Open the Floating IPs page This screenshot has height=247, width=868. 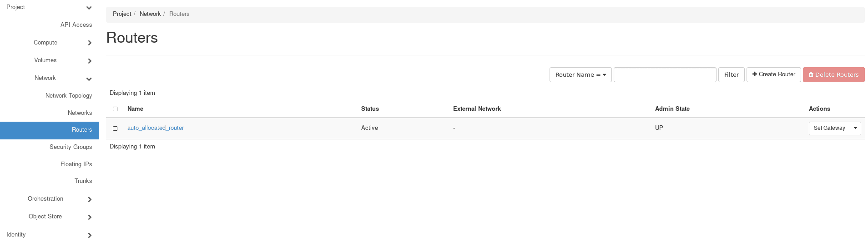pyautogui.click(x=76, y=164)
